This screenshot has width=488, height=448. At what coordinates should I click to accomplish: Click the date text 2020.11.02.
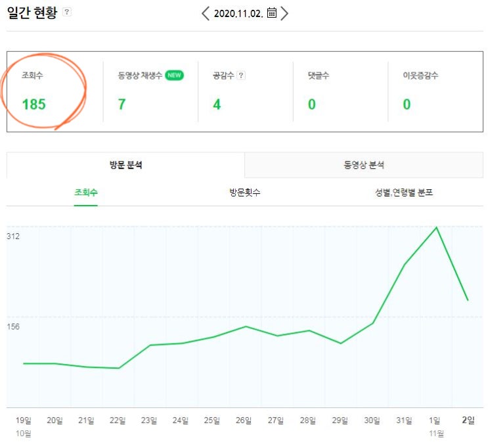238,13
